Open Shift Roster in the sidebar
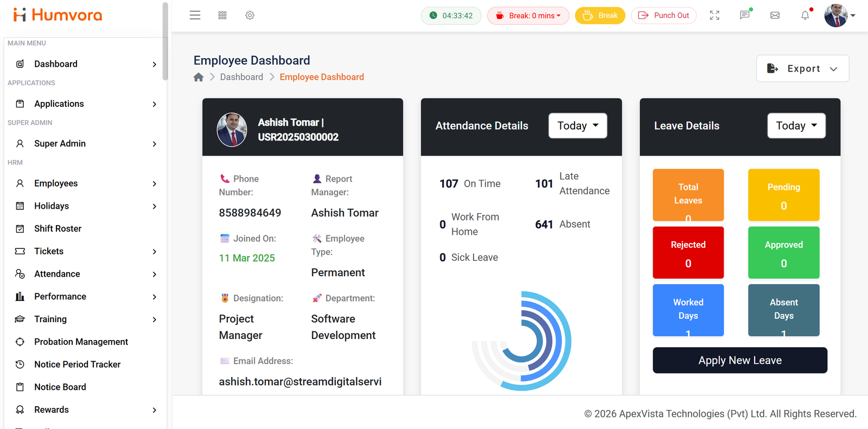The width and height of the screenshot is (868, 429). click(85, 229)
